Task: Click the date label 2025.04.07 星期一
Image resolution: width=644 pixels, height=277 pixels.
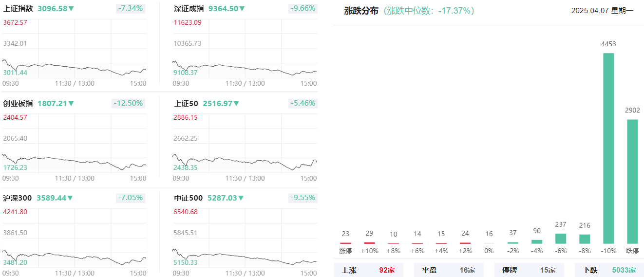Action: point(602,11)
